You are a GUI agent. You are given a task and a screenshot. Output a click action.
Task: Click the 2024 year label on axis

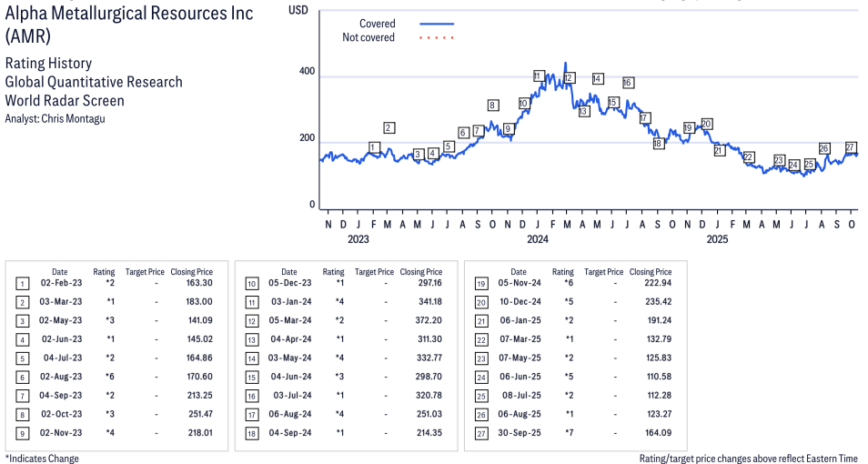pyautogui.click(x=538, y=240)
